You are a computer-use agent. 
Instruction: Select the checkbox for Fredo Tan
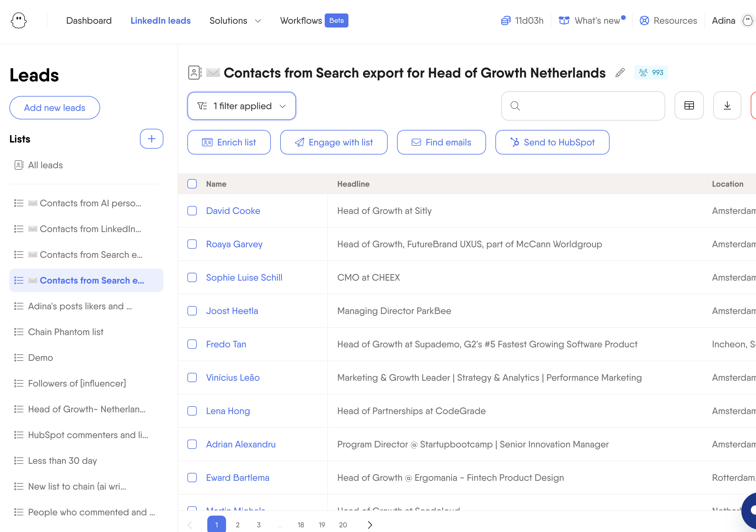[192, 344]
